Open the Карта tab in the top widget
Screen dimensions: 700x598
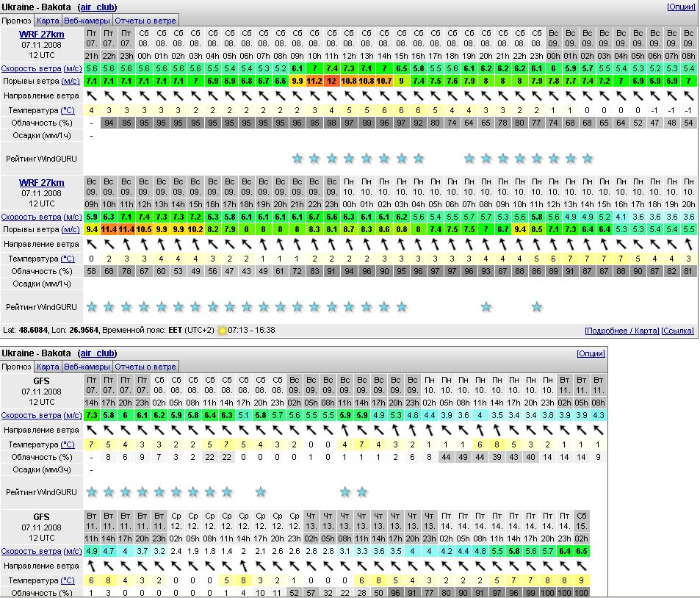[48, 21]
